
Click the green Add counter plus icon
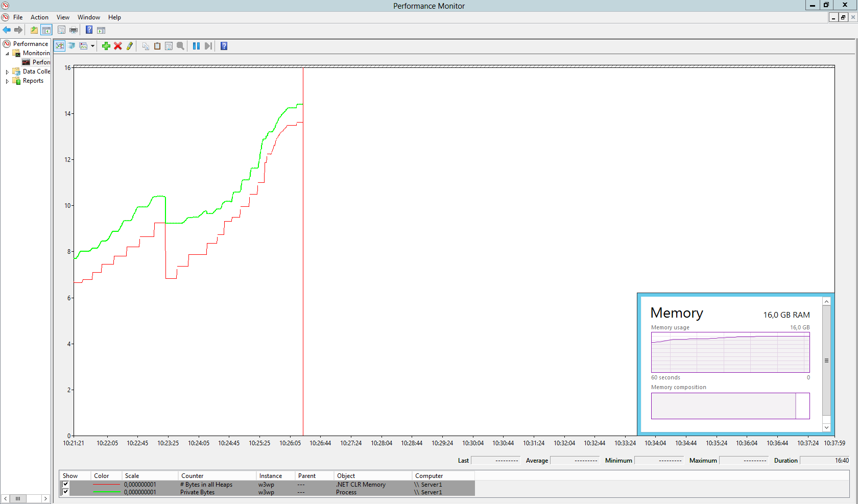[x=106, y=46]
